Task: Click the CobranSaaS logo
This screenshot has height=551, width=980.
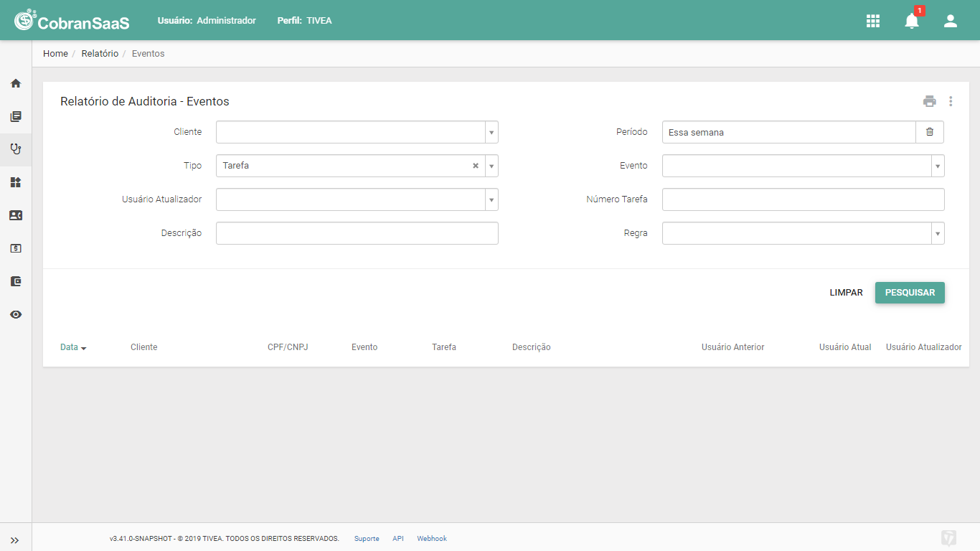Action: (x=72, y=20)
